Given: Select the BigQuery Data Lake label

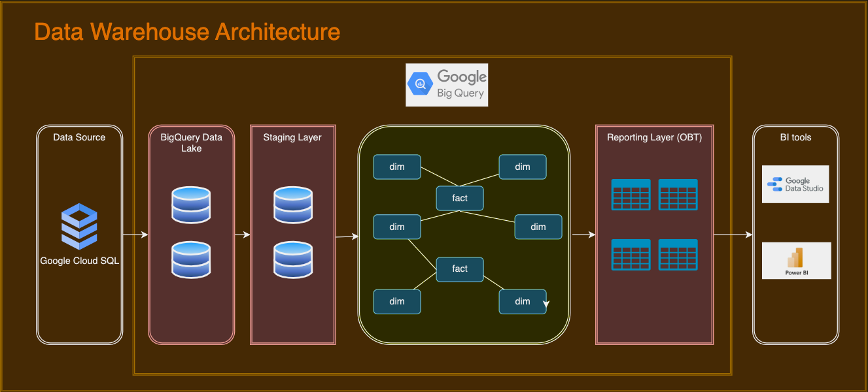Looking at the screenshot, I should coord(191,142).
